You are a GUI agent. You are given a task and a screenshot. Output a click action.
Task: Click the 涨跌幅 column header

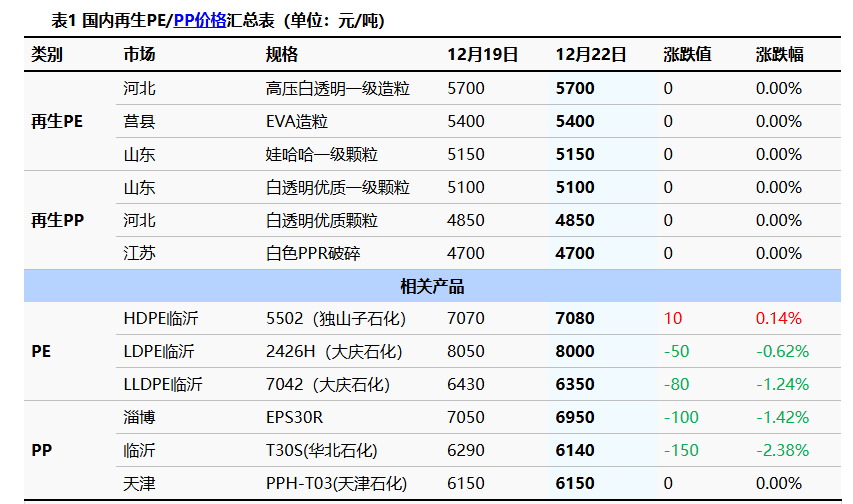pos(779,55)
